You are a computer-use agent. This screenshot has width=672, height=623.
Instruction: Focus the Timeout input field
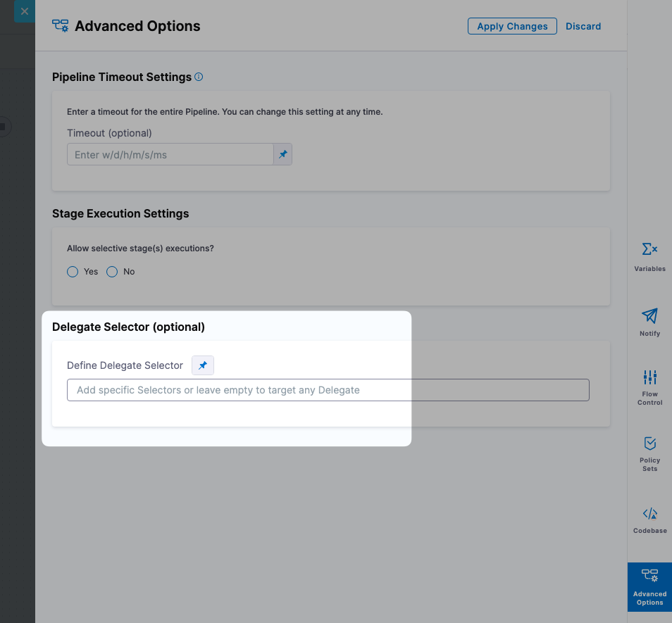[170, 154]
